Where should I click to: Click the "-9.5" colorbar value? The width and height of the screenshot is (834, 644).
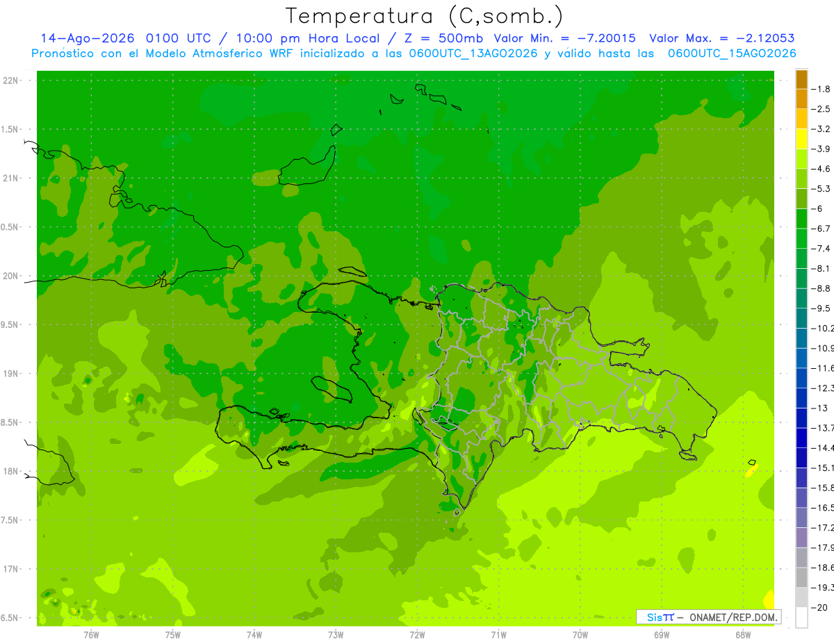coord(821,308)
